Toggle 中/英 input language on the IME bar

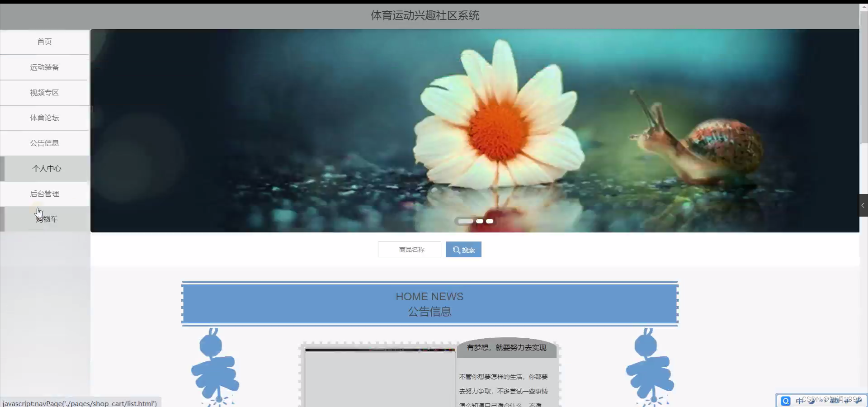coord(799,400)
